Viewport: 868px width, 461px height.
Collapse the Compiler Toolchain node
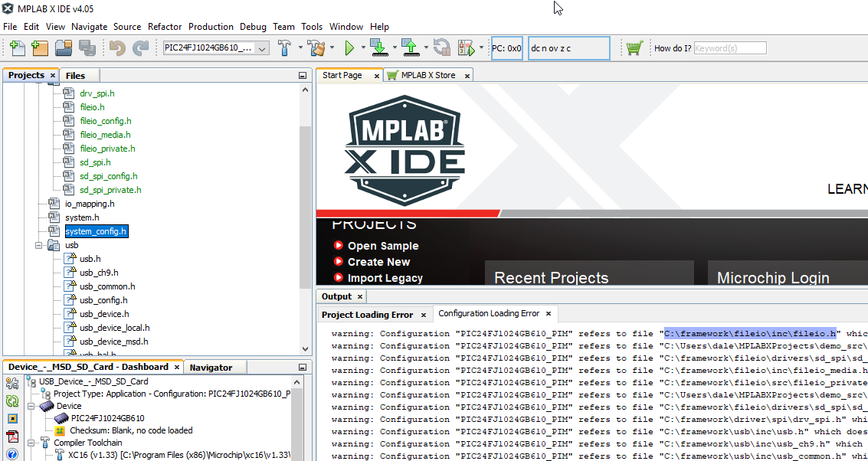click(31, 443)
